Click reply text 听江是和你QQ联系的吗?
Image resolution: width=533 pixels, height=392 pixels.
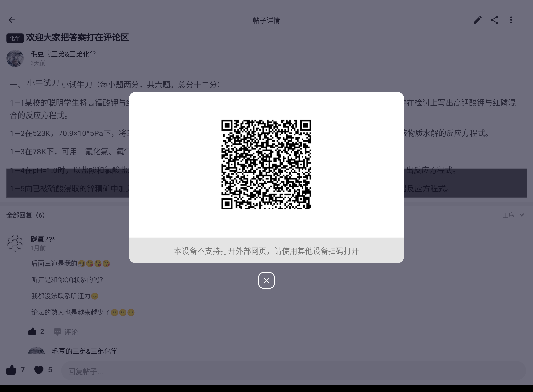67,280
